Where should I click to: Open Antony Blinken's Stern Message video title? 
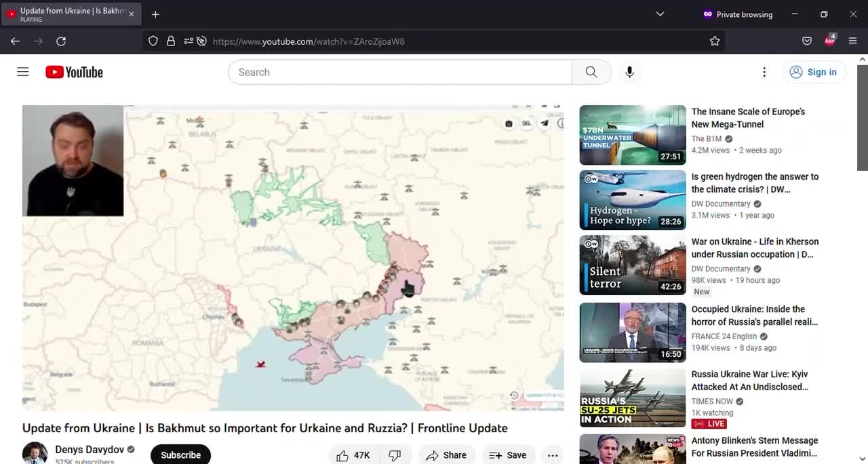tap(755, 447)
